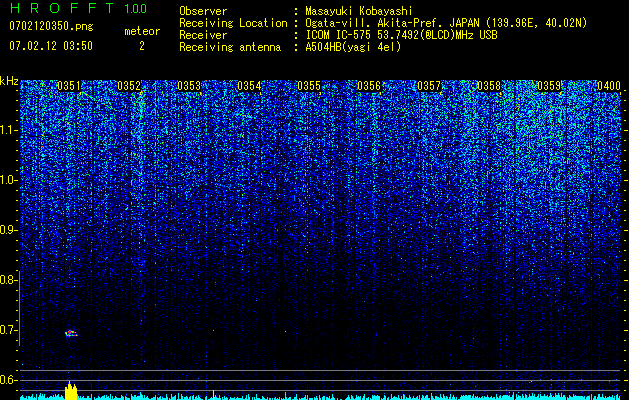Click the large yellow peak in the power graph

point(71,391)
